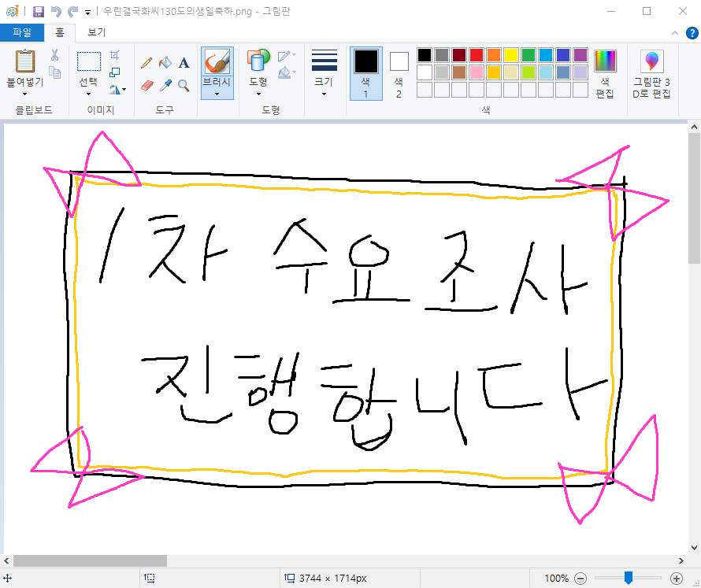The width and height of the screenshot is (701, 588).
Task: Switch to the 홈 ribbon tab
Action: coord(59,32)
